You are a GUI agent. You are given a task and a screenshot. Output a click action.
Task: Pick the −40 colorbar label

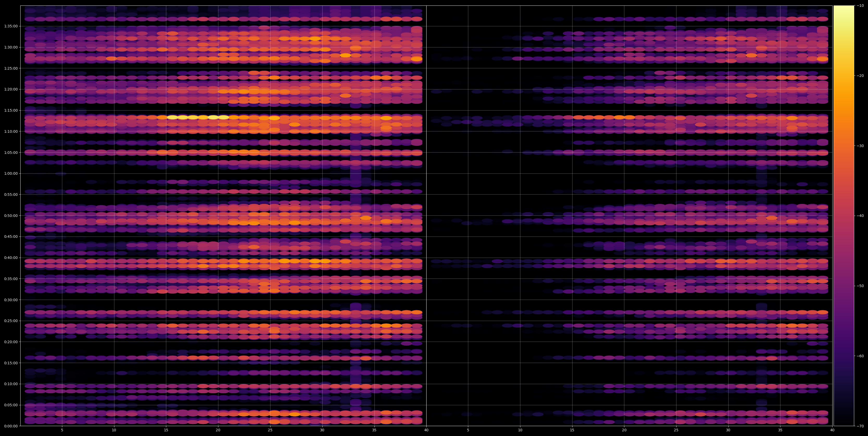860,216
